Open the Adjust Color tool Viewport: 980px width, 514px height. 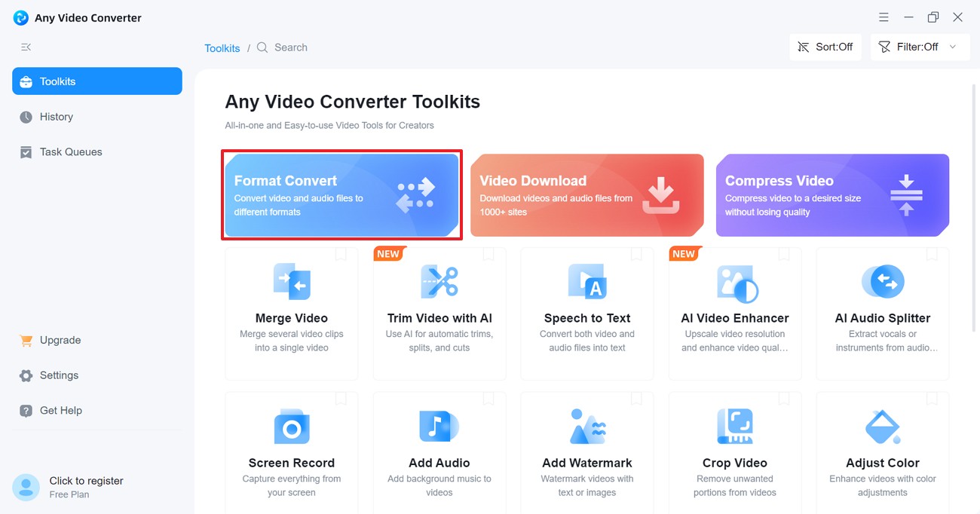(x=882, y=452)
